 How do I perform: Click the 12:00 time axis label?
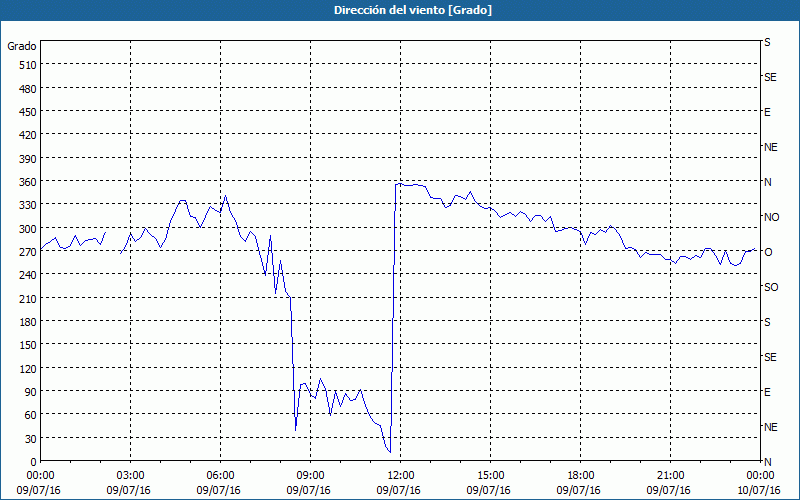coord(399,476)
